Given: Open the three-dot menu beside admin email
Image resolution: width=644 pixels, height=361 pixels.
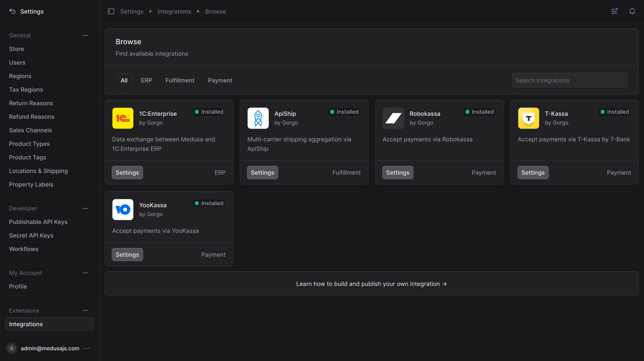Looking at the screenshot, I should point(86,348).
